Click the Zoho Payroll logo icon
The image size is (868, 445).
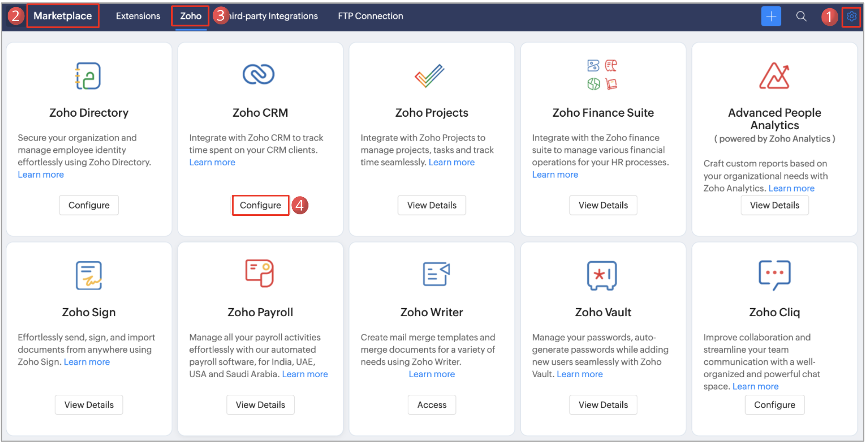click(259, 273)
